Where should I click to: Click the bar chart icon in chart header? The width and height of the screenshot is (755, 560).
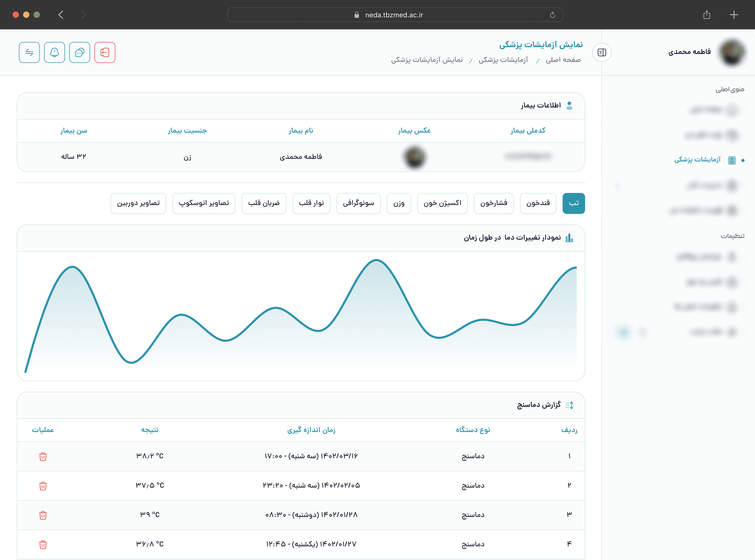point(569,238)
